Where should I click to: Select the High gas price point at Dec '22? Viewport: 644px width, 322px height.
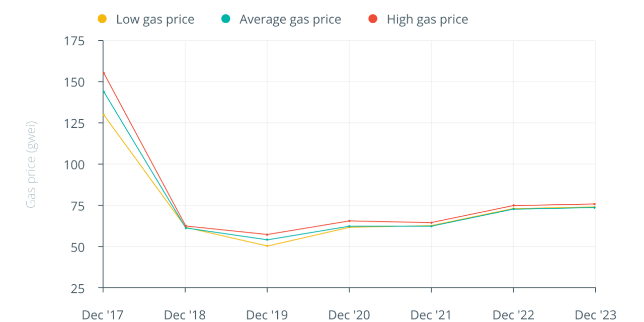513,205
